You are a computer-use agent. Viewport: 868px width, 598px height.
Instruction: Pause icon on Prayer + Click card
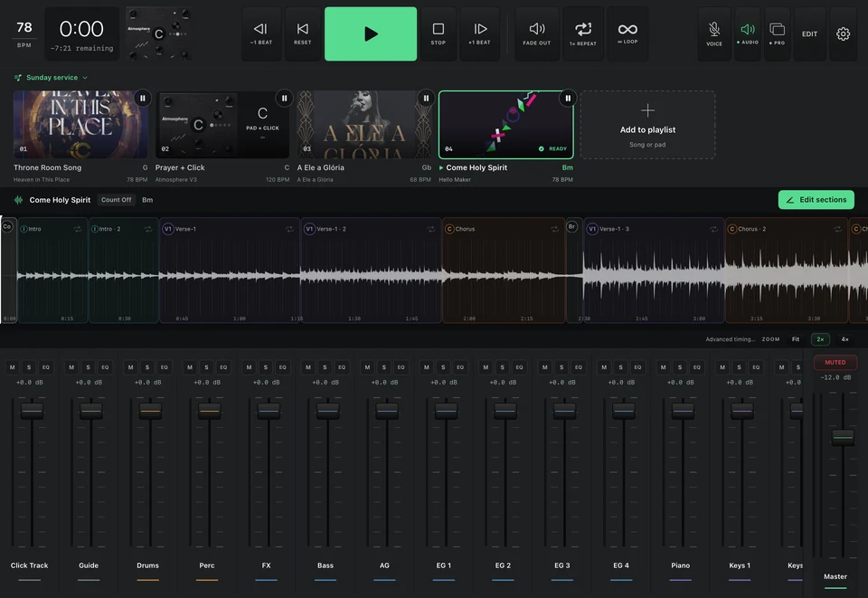tap(284, 98)
